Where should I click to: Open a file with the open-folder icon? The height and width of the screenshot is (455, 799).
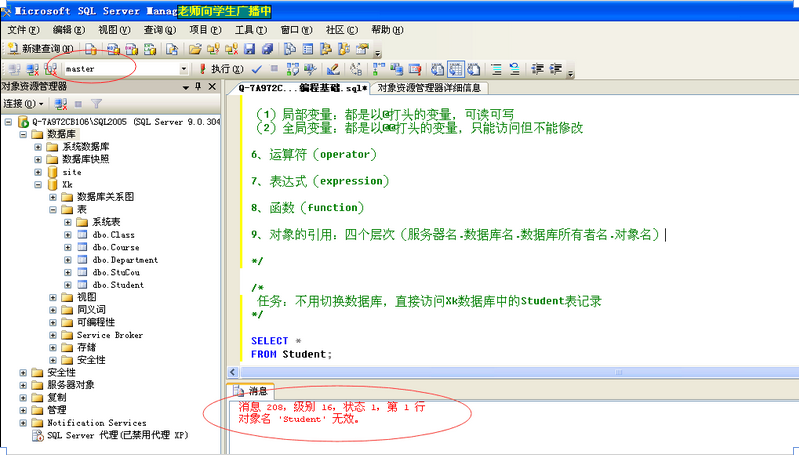click(x=195, y=49)
